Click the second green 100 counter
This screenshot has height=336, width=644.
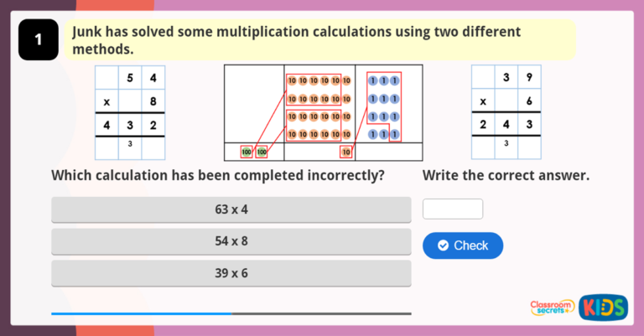coord(262,152)
